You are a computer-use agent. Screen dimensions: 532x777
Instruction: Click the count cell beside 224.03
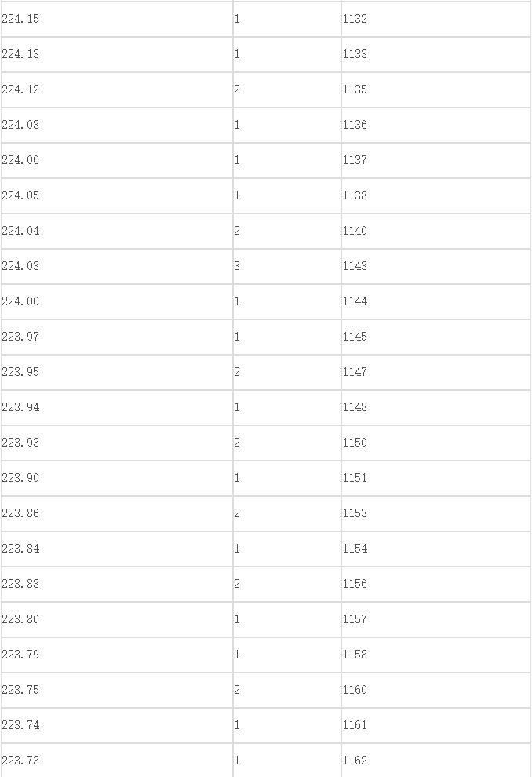(x=287, y=266)
